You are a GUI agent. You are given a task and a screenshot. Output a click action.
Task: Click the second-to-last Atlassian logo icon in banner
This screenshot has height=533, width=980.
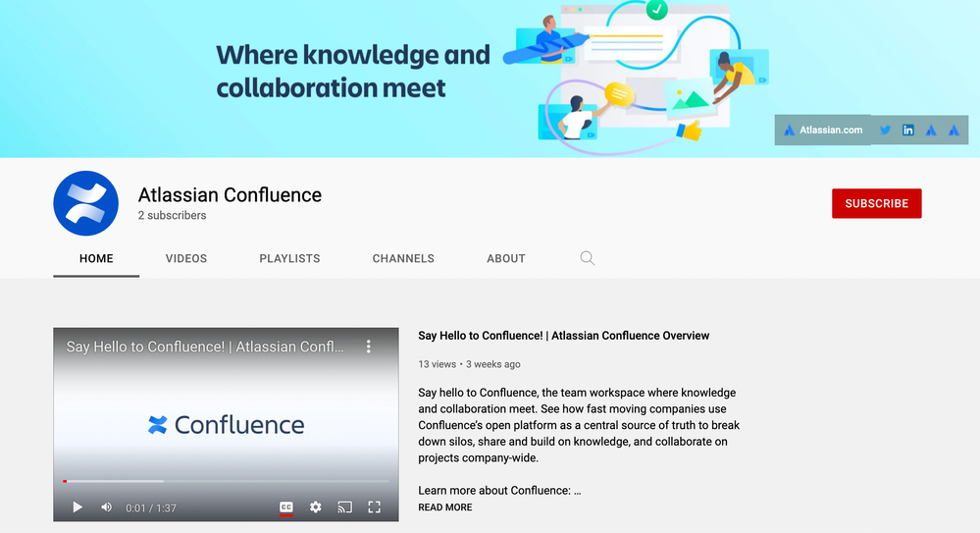[931, 131]
